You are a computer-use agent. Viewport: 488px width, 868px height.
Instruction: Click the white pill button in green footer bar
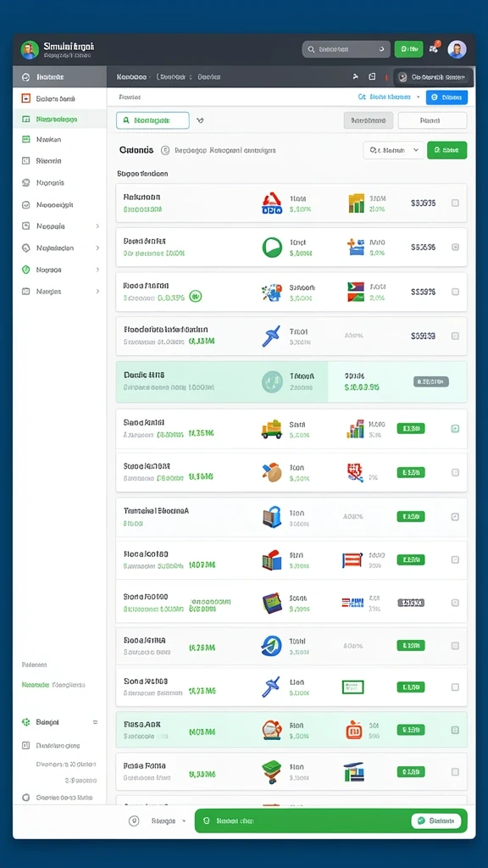[436, 821]
